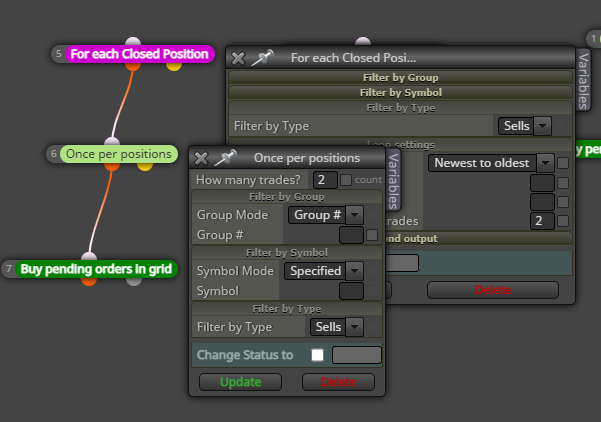Collapse Filter by Type section in front panel

pyautogui.click(x=287, y=309)
